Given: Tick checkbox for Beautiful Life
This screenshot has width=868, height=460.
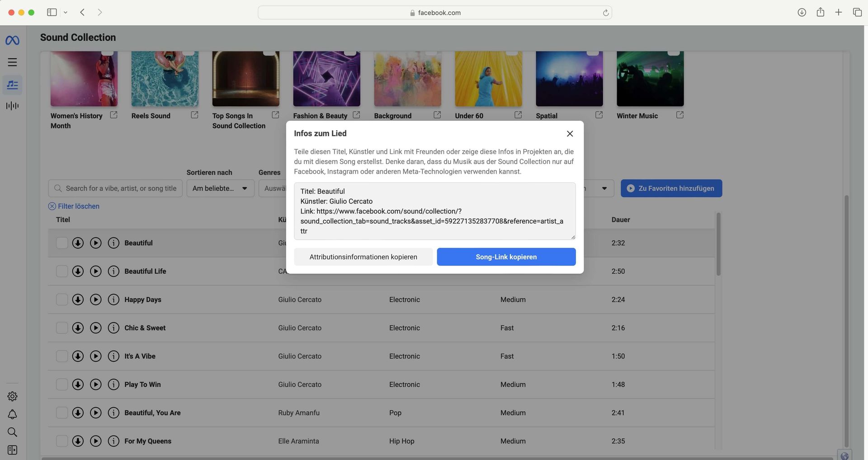Looking at the screenshot, I should tap(62, 271).
